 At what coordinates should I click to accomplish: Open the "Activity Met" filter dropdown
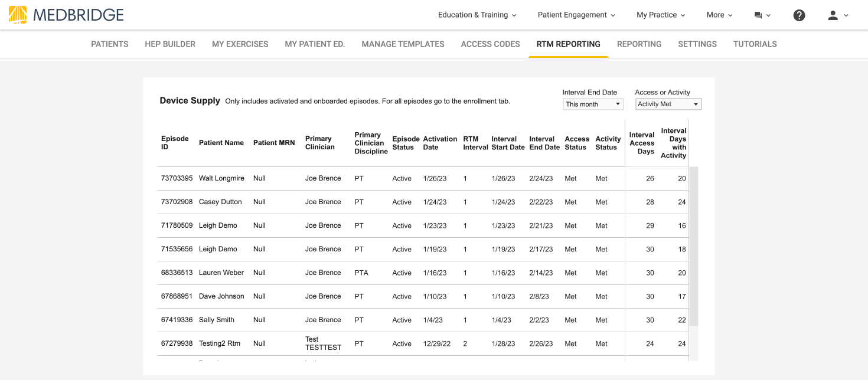click(x=668, y=104)
